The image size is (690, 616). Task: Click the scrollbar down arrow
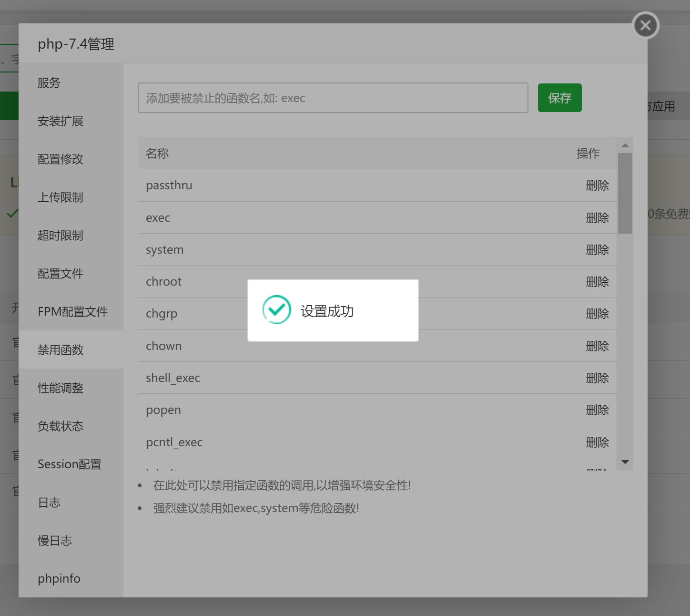click(x=625, y=462)
